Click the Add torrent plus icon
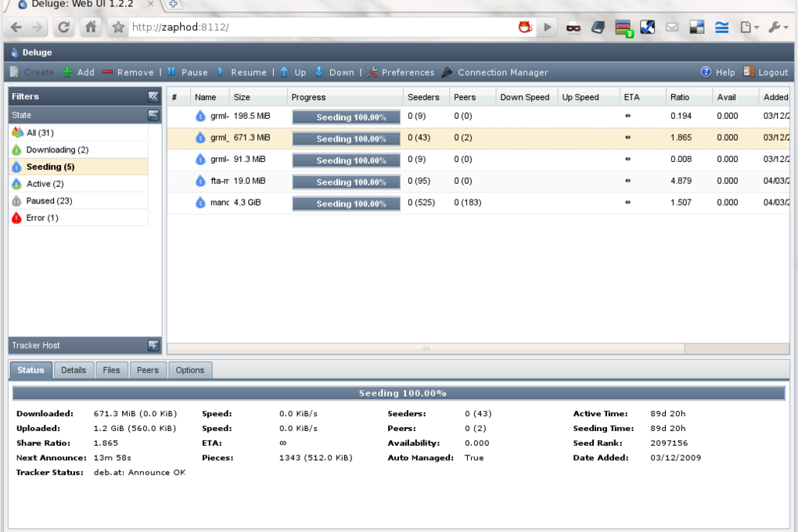This screenshot has width=798, height=532. [x=67, y=72]
